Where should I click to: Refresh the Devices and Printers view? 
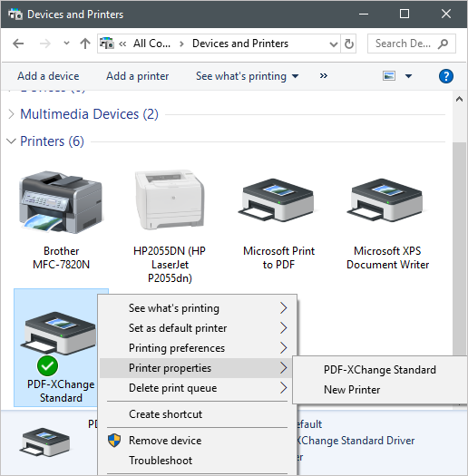click(348, 44)
